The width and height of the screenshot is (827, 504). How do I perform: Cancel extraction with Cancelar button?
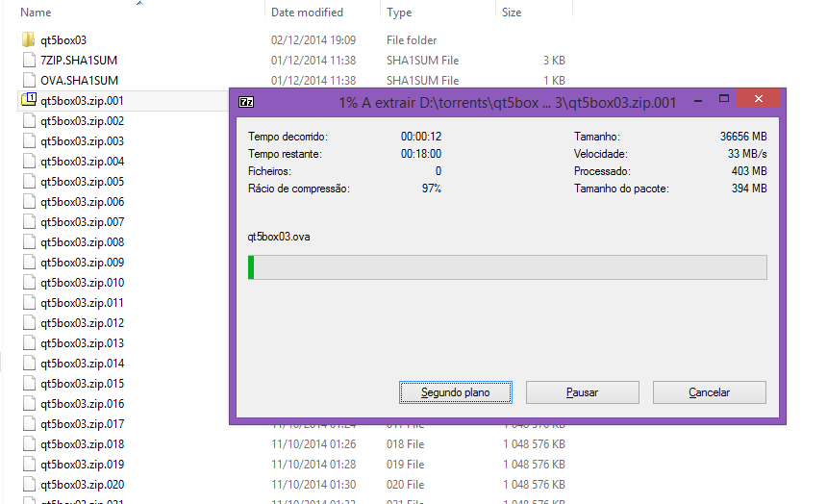click(x=709, y=392)
